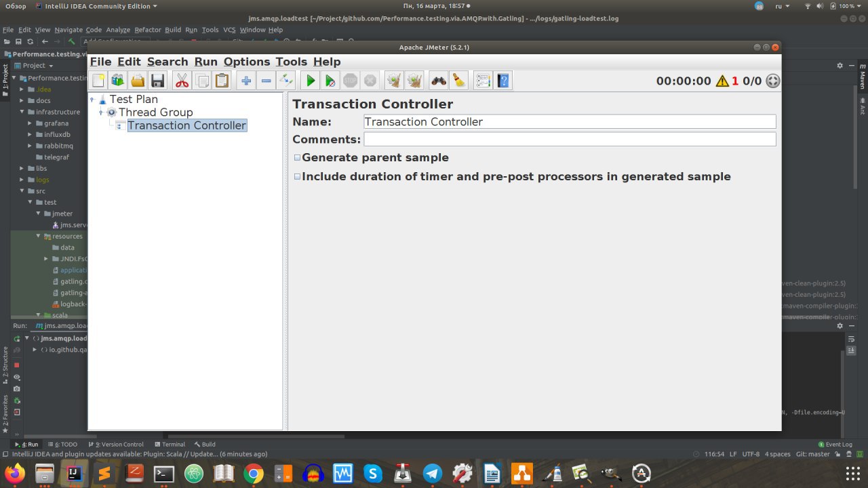Click the Clear results icon
This screenshot has height=488, width=868.
tap(394, 81)
